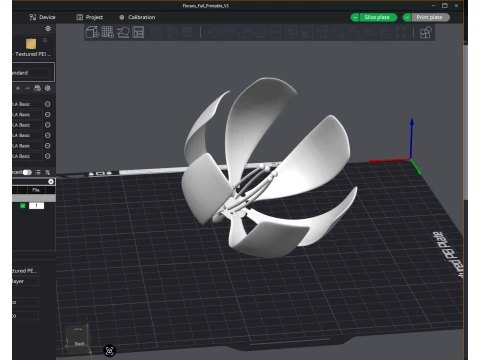Image resolution: width=480 pixels, height=360 pixels.
Task: Click the Auto orient toolbar icon
Action: click(123, 32)
